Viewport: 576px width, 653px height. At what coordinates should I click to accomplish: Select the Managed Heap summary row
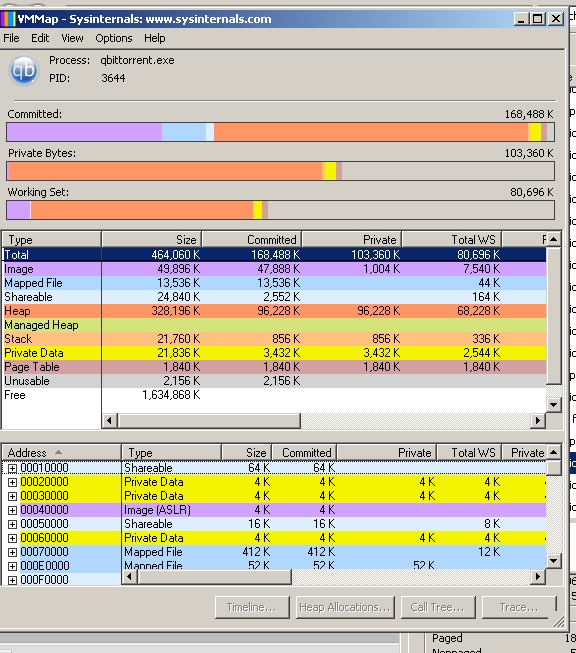click(274, 325)
